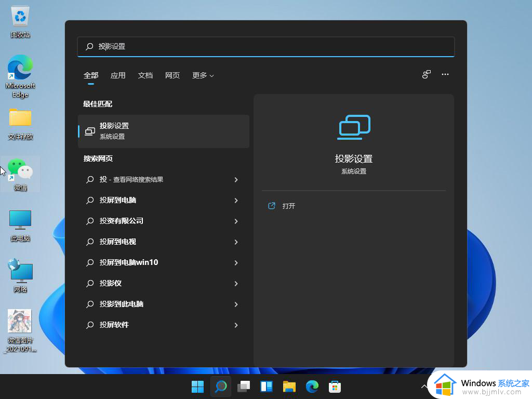
Task: Open File Explorer from the taskbar
Action: pos(289,387)
